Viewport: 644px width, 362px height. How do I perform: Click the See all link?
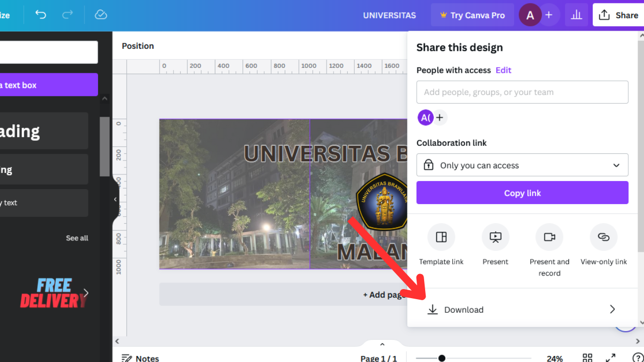[x=77, y=238]
